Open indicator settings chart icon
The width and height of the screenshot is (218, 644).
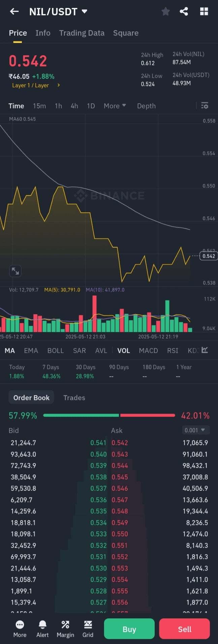(x=205, y=350)
